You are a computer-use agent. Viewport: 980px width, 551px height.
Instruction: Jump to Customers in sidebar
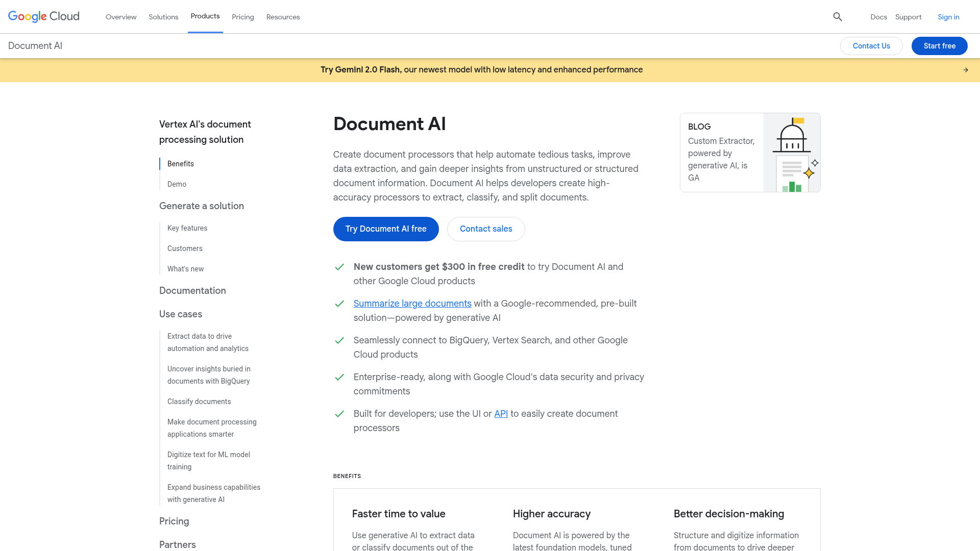pos(185,248)
